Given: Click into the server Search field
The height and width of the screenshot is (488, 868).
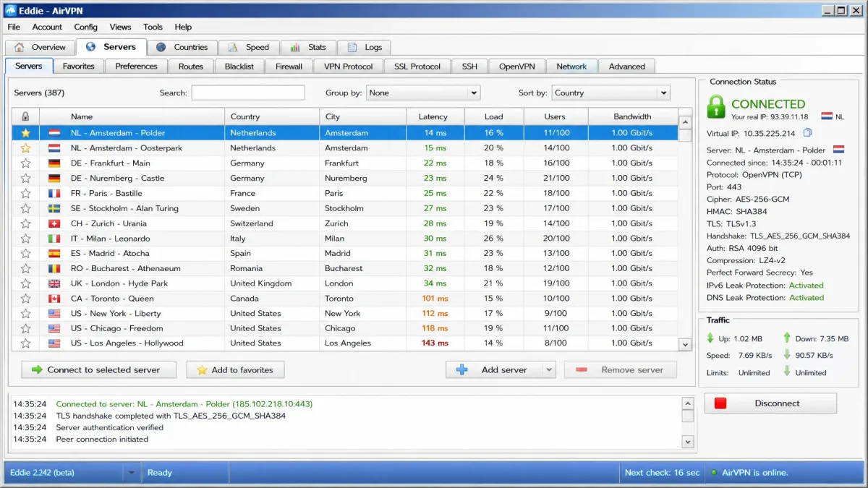Looking at the screenshot, I should click(x=248, y=93).
